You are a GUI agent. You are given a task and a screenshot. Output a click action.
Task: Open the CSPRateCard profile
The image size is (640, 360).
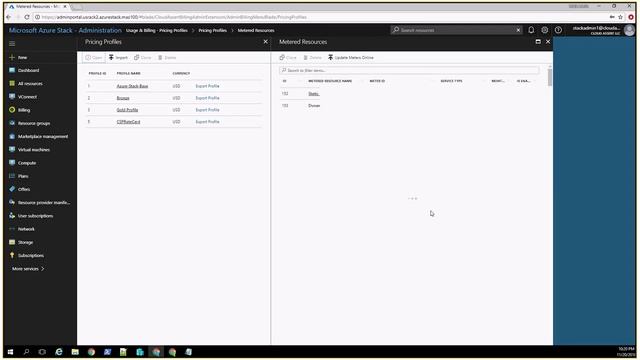(x=128, y=122)
